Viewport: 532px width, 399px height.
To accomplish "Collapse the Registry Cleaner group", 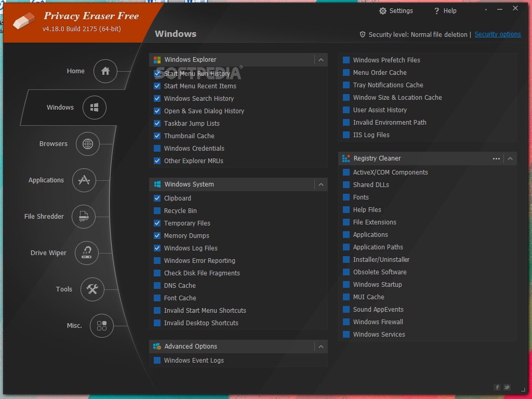I will point(510,158).
